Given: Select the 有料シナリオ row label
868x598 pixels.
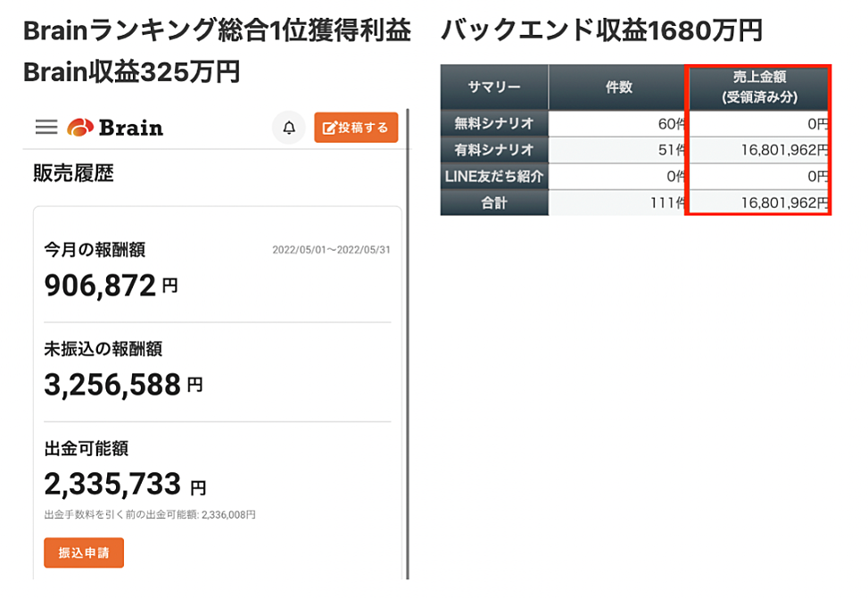Looking at the screenshot, I should 494,150.
